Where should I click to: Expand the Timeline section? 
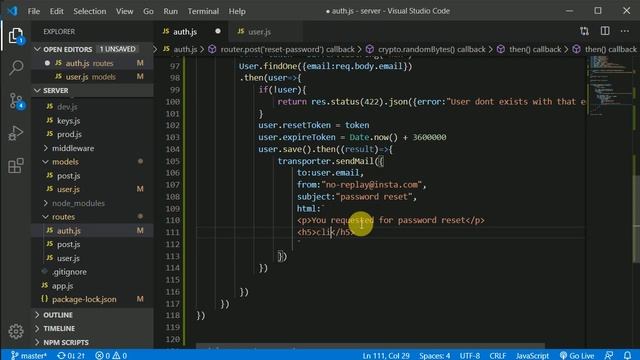[92, 328]
